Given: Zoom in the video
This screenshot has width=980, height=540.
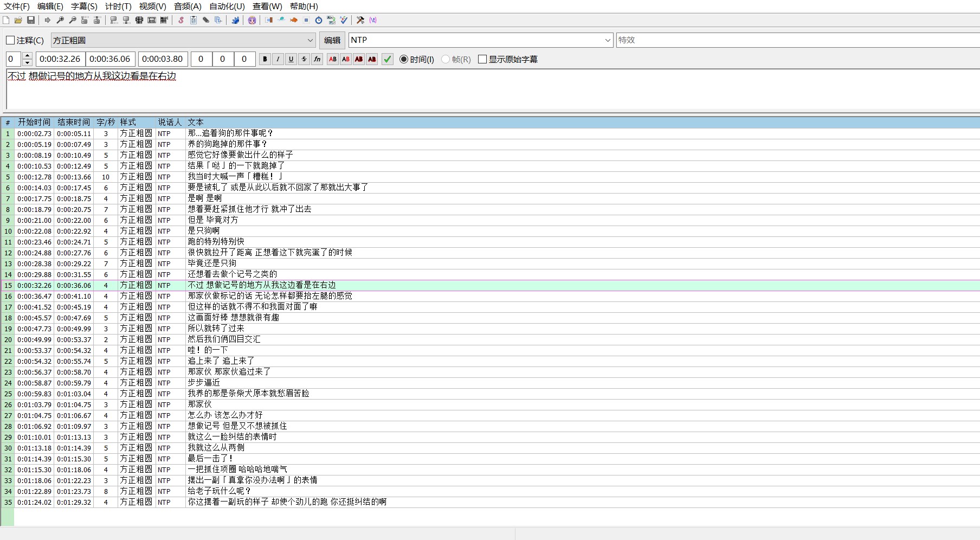Looking at the screenshot, I should pos(60,20).
